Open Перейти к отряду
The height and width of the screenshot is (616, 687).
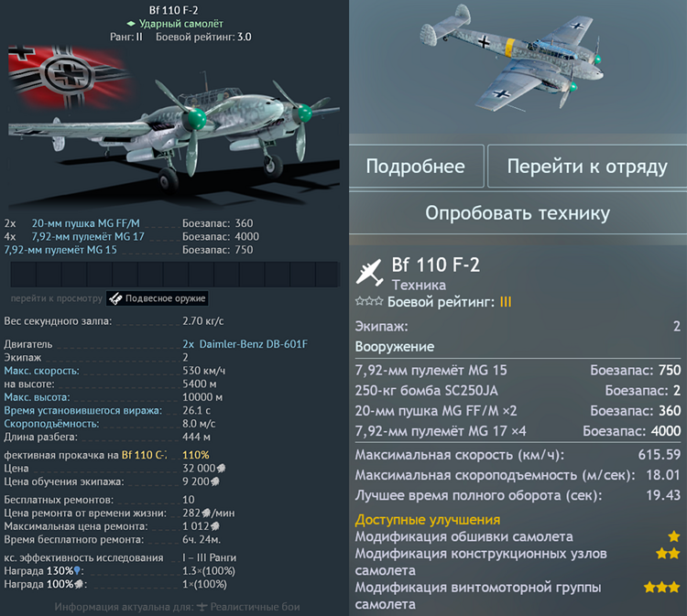coord(587,167)
